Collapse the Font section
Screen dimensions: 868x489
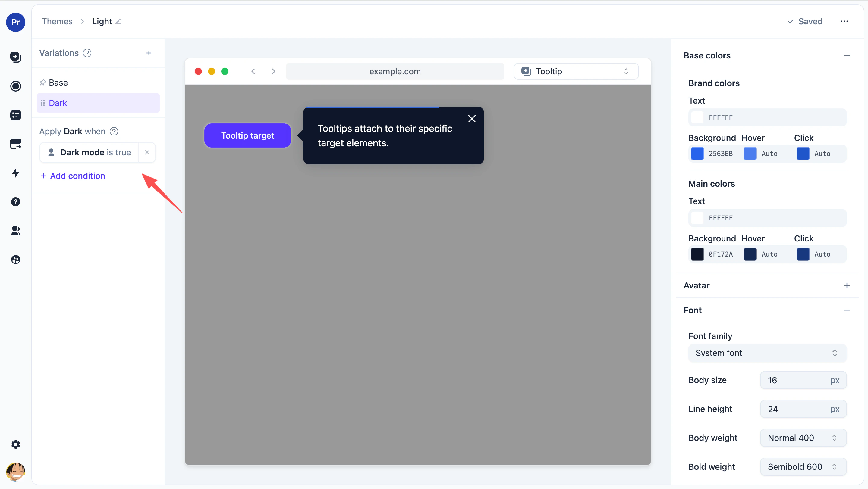coord(846,310)
